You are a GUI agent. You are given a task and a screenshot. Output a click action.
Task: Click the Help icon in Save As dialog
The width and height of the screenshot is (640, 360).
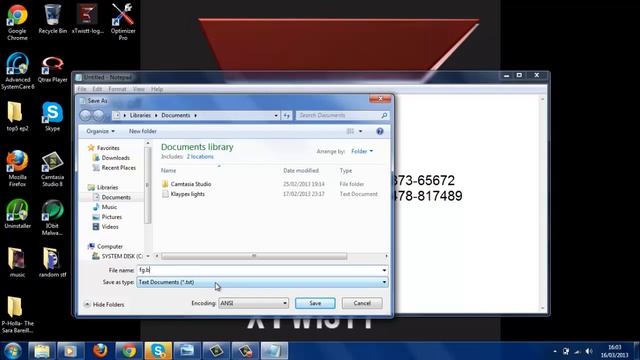380,131
